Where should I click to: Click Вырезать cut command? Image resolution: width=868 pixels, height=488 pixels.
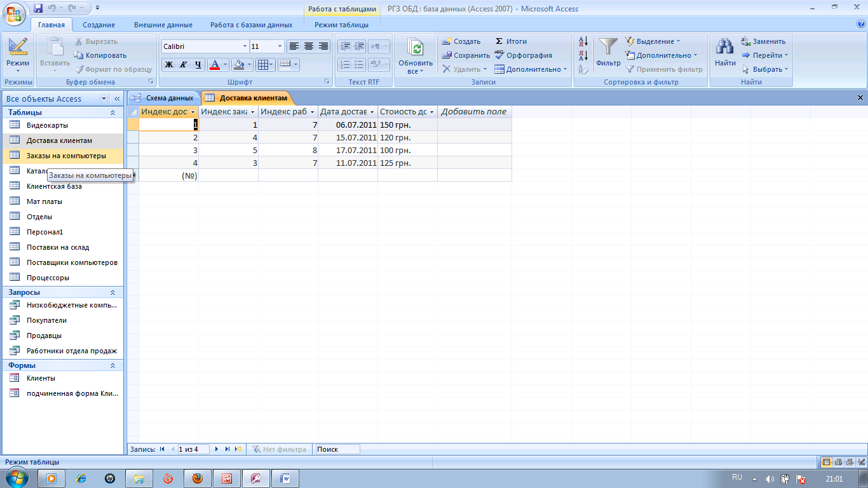click(96, 41)
